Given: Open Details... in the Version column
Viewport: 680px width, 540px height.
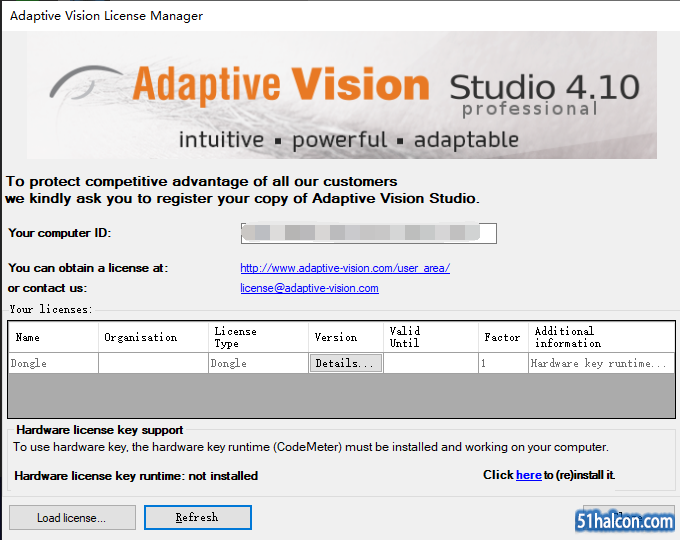Looking at the screenshot, I should (x=345, y=363).
